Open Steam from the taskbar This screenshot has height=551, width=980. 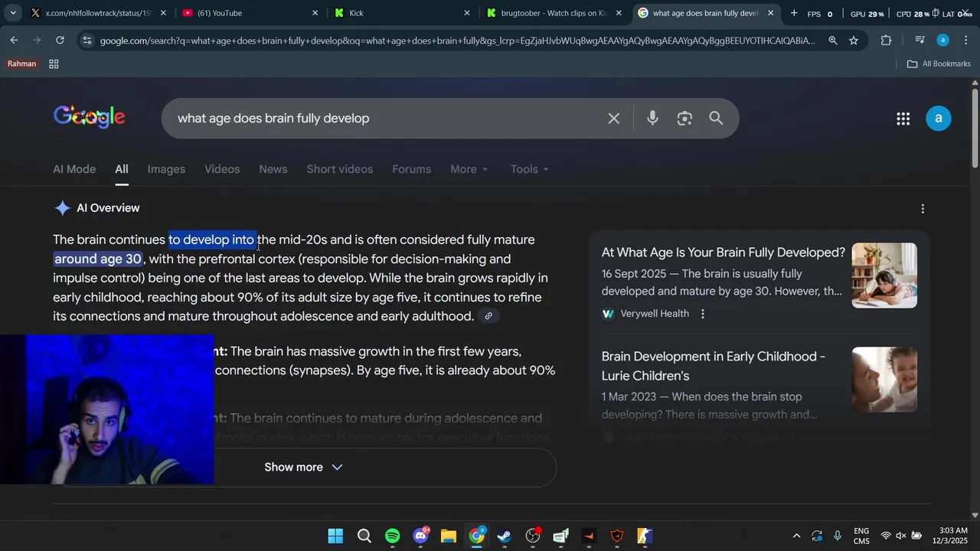(505, 536)
